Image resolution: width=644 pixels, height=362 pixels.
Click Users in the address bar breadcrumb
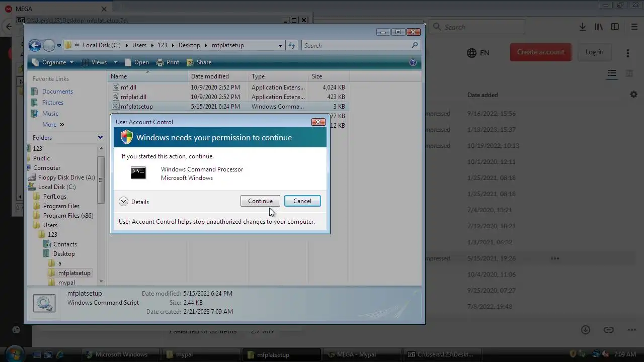(139, 45)
